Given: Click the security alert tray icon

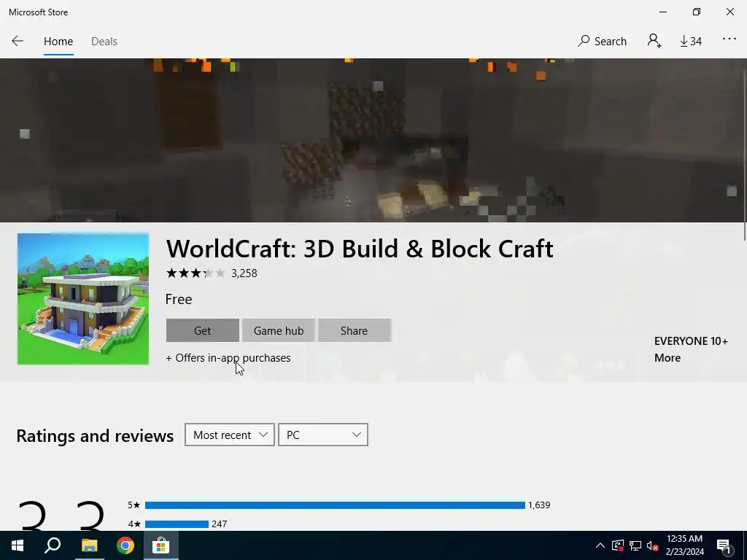Looking at the screenshot, I should pyautogui.click(x=617, y=545).
